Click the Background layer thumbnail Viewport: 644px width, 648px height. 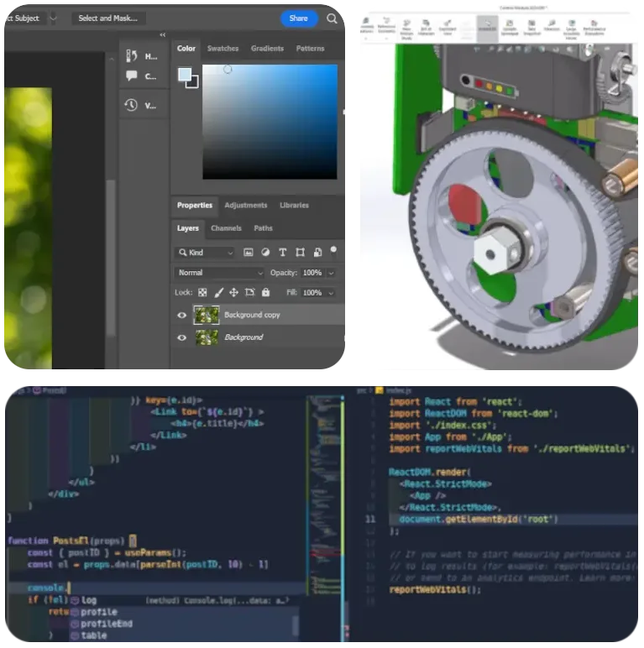pyautogui.click(x=207, y=337)
